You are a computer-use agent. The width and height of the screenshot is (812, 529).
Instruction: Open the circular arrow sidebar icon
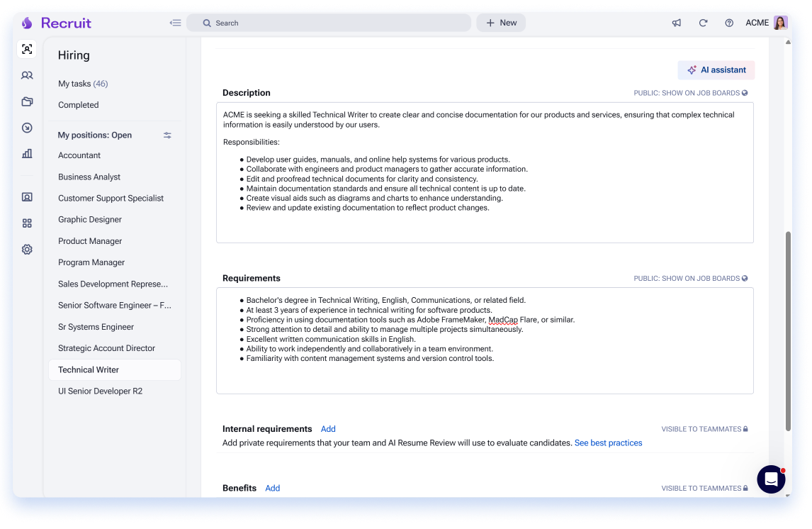[27, 128]
